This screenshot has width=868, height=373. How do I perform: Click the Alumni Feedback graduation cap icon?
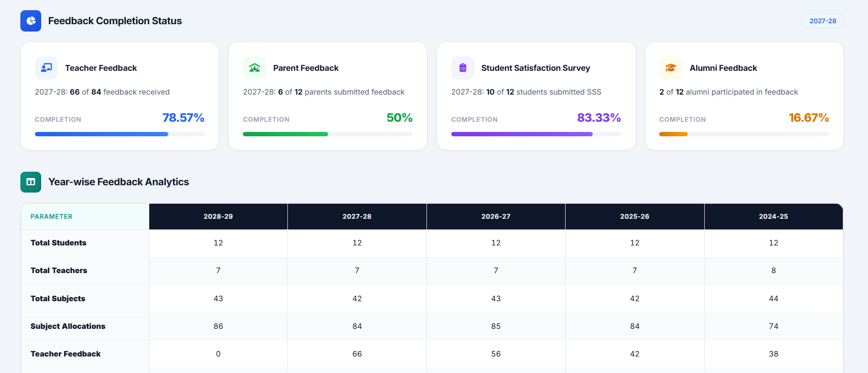pyautogui.click(x=671, y=68)
